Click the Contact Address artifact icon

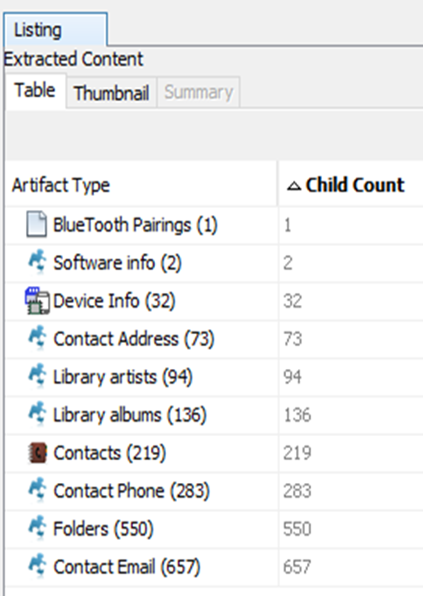coord(37,338)
